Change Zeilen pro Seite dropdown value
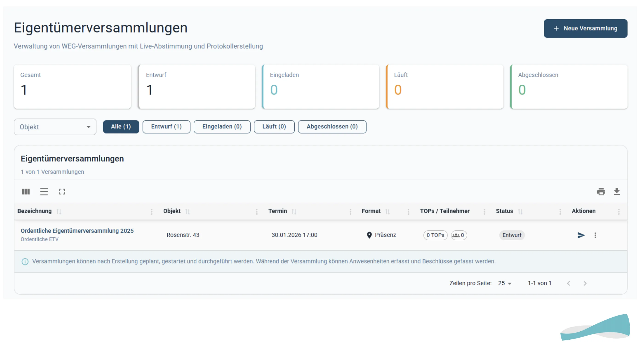Viewport: 644px width, 350px height. pos(504,283)
